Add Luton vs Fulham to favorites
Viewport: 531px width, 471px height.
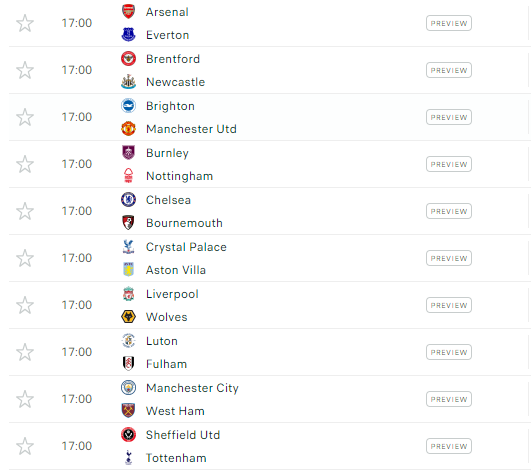[x=25, y=352]
